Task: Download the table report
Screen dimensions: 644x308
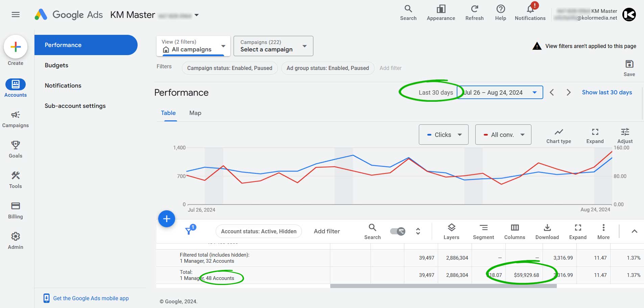Action: point(547,232)
